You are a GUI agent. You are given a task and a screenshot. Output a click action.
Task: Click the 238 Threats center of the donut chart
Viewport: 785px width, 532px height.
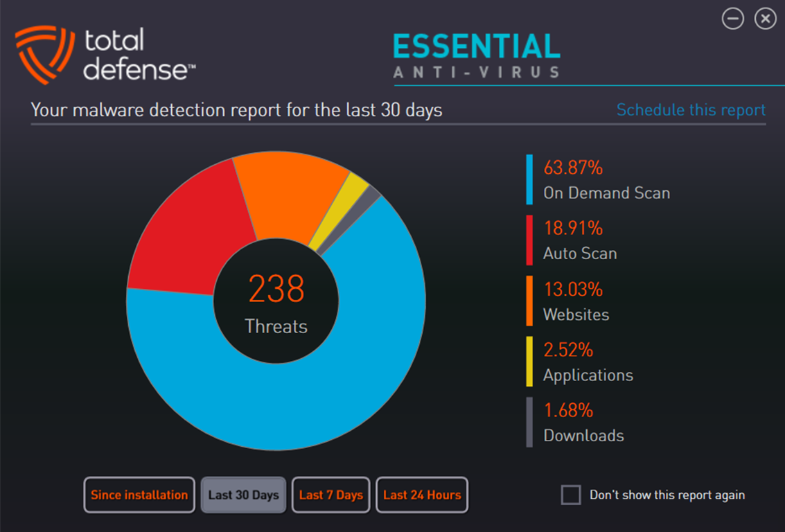point(275,301)
